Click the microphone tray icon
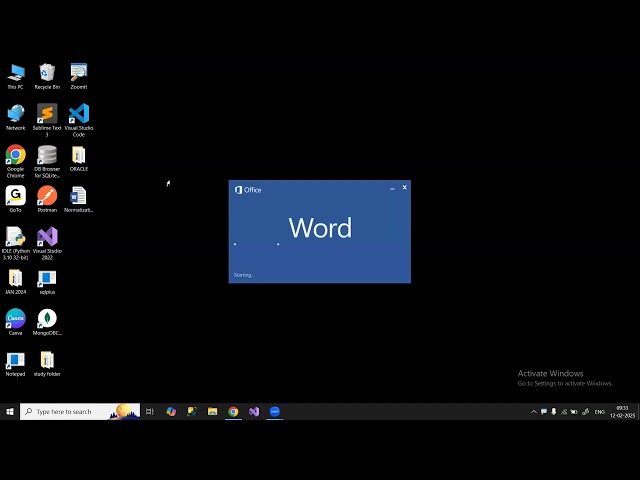The width and height of the screenshot is (640, 480). pyautogui.click(x=553, y=412)
